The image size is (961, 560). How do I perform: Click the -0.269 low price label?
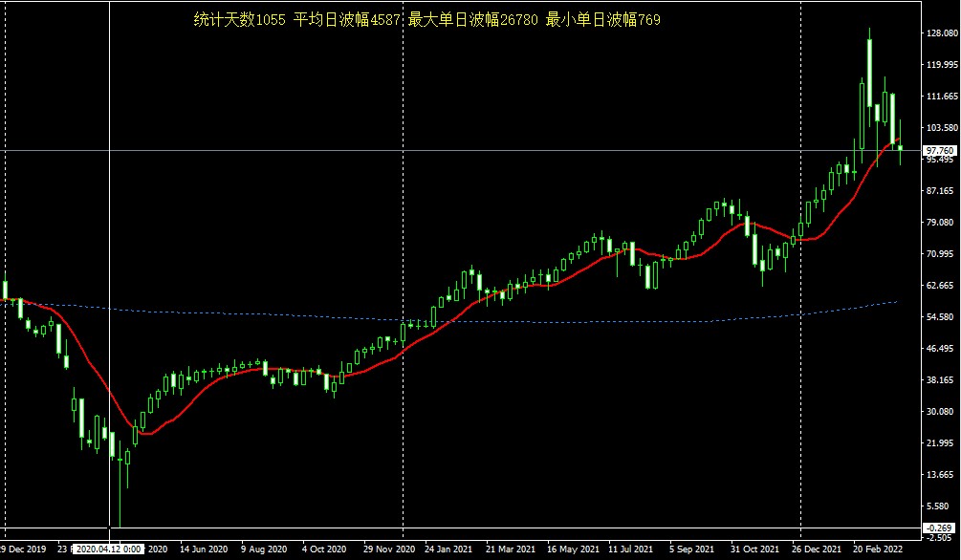tap(941, 528)
